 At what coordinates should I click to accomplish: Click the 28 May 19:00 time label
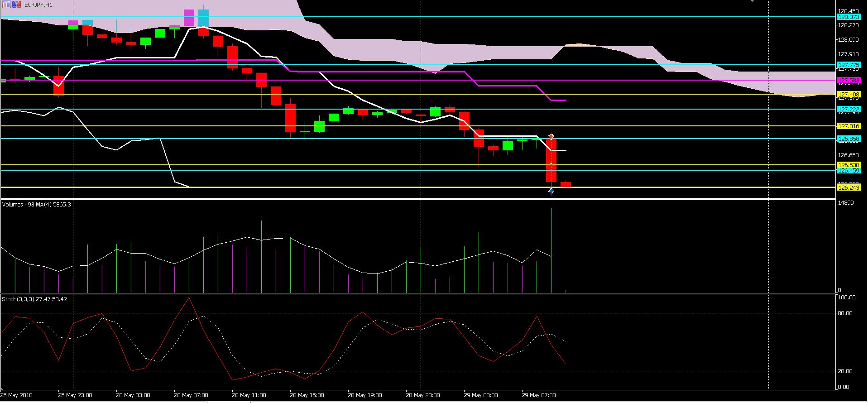(x=365, y=395)
